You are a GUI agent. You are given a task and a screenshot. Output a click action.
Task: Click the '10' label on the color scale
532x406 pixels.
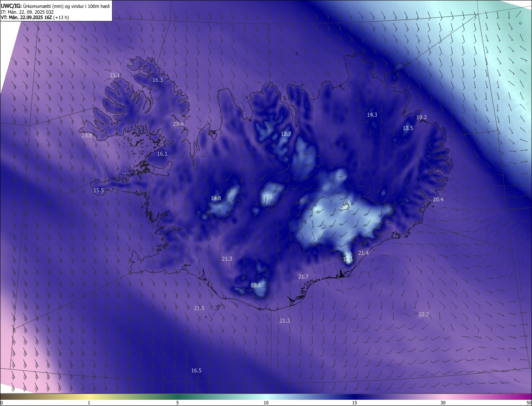click(266, 403)
